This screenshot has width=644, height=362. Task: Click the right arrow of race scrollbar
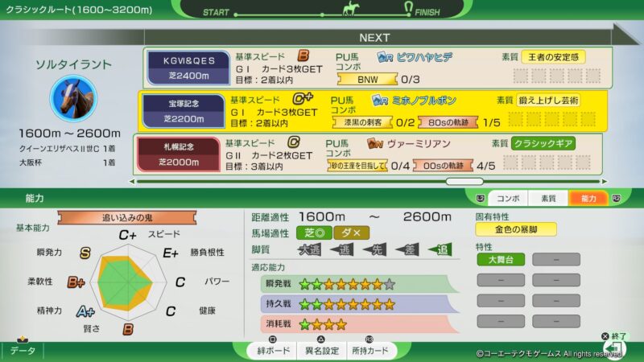coord(605,182)
